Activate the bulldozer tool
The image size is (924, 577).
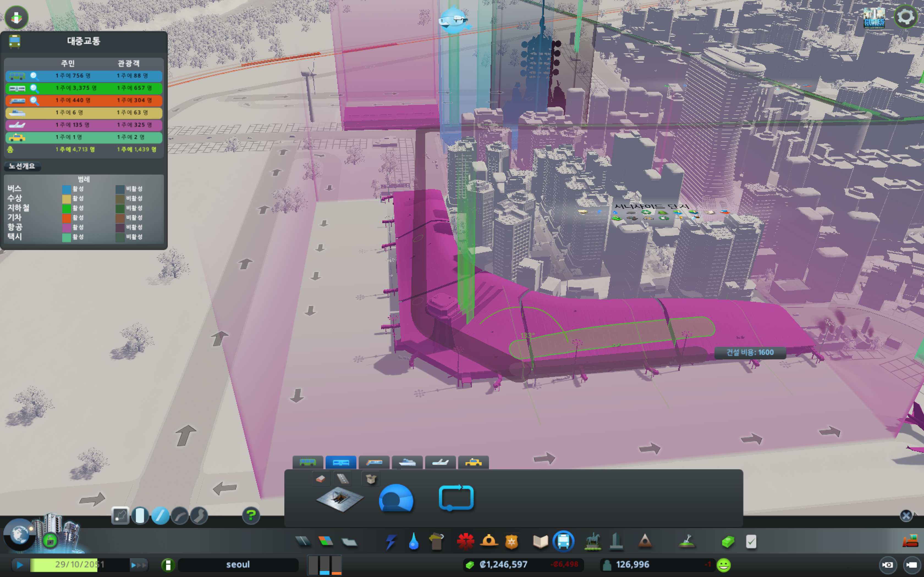[910, 541]
